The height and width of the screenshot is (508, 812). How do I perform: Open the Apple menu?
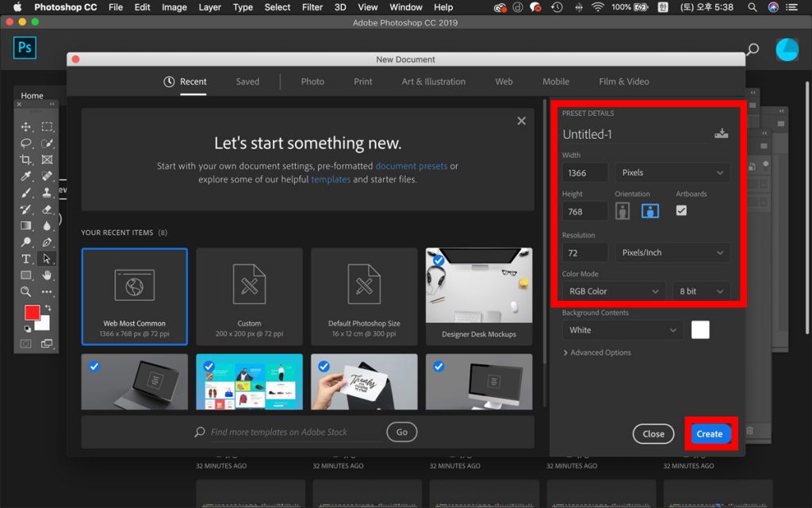pyautogui.click(x=17, y=6)
